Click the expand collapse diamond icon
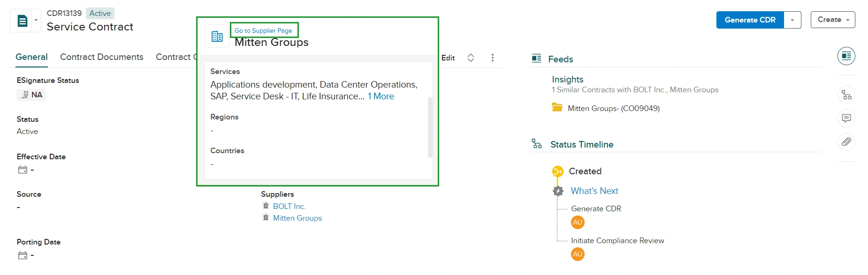Viewport: 868px width, 275px height. click(471, 58)
